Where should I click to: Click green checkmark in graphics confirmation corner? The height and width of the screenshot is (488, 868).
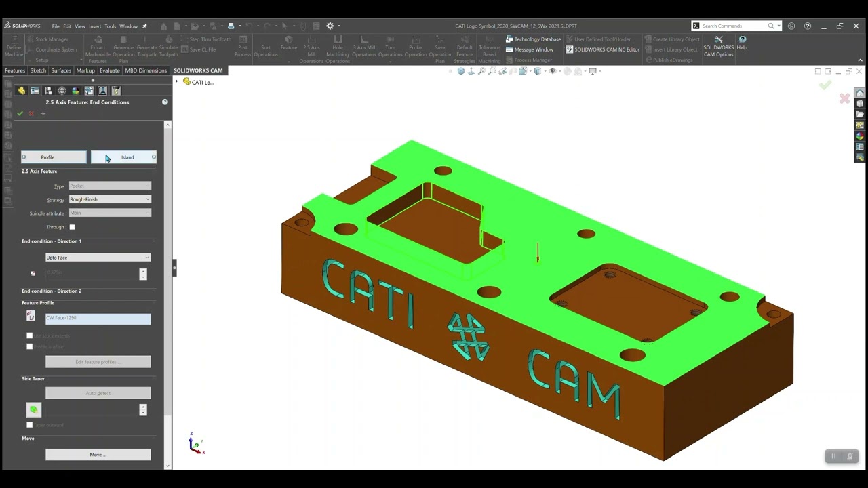point(825,85)
